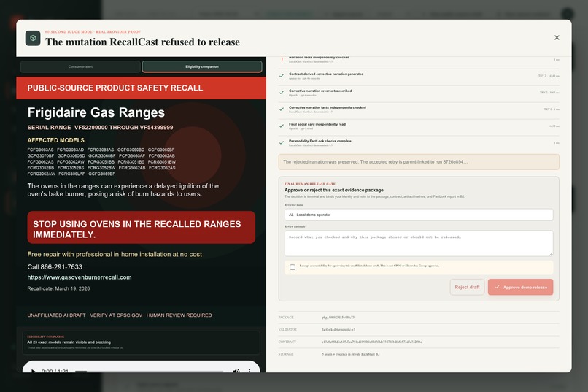Click 'Approve or reject this exact evidence package' heading
588x392 pixels.
(x=333, y=190)
